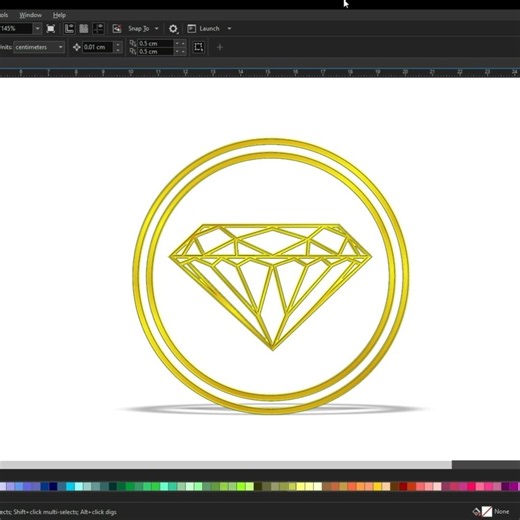This screenshot has height=520, width=520.
Task: Select the dark red palette swatch
Action: tap(403, 487)
